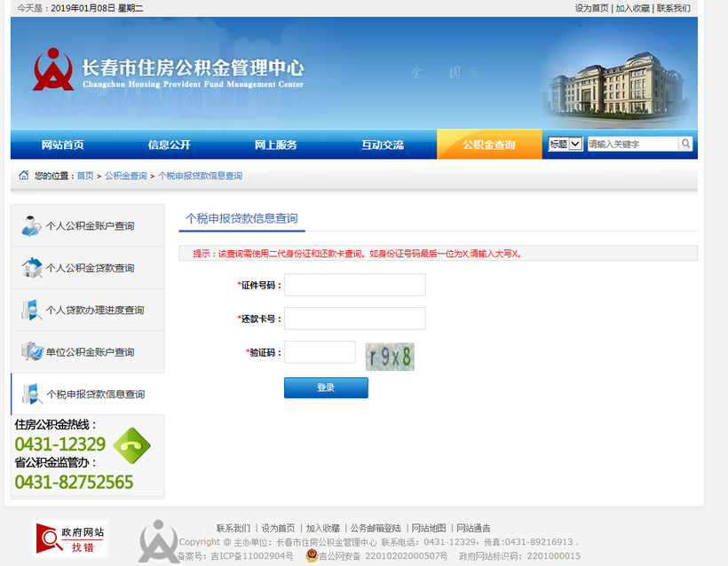Click the 证件号码 input field
This screenshot has height=566, width=728.
[354, 285]
